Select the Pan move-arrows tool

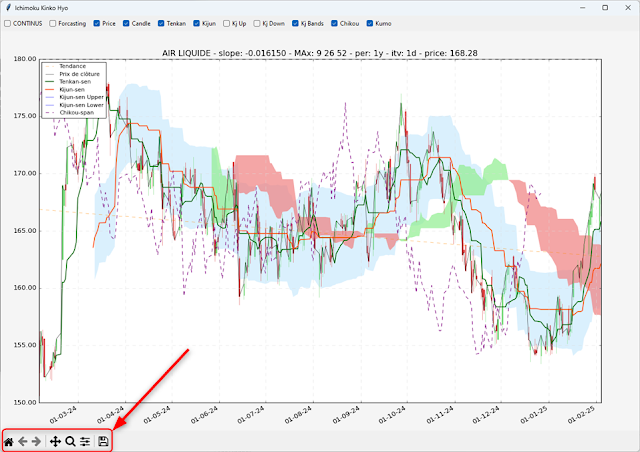pyautogui.click(x=55, y=441)
